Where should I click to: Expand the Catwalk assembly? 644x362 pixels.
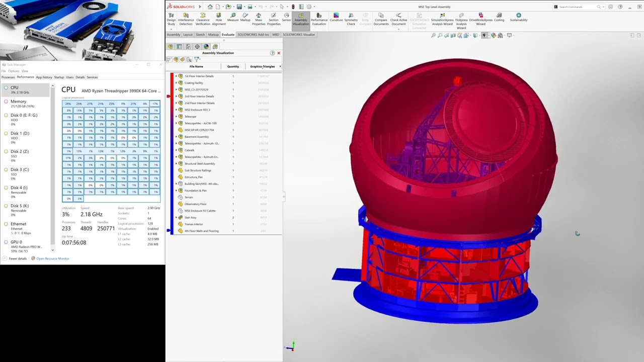[x=176, y=150]
